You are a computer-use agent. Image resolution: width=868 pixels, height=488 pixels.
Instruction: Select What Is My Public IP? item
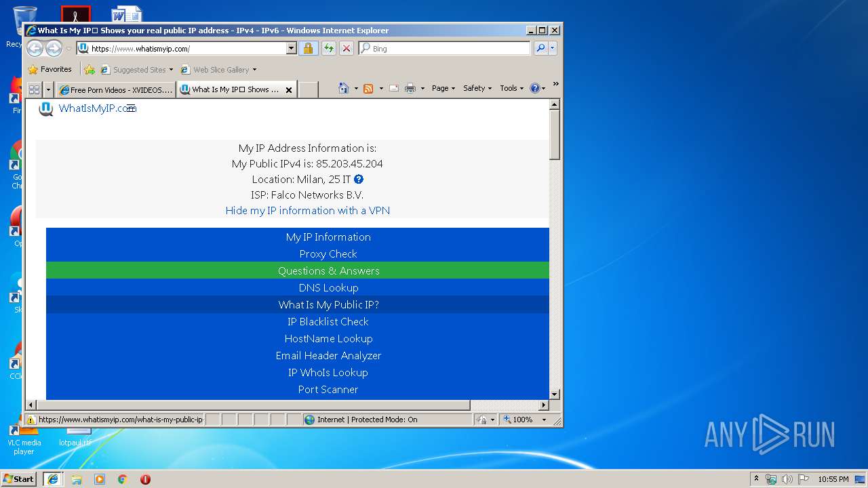[328, 304]
